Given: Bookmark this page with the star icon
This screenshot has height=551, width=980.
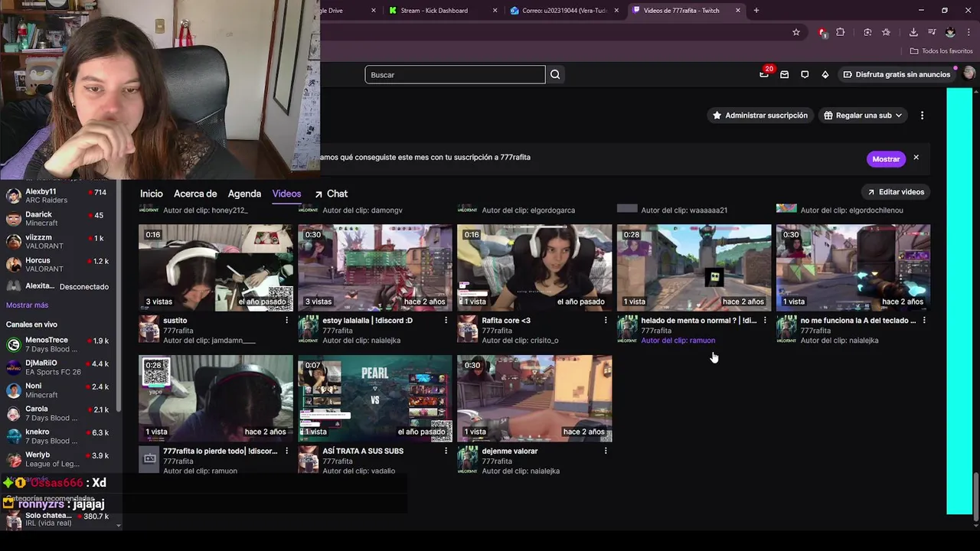Looking at the screenshot, I should point(796,32).
